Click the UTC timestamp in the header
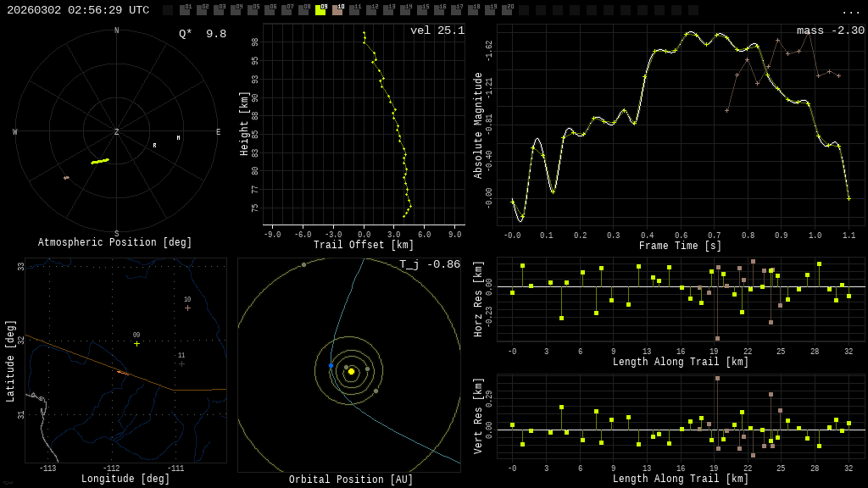 (78, 10)
